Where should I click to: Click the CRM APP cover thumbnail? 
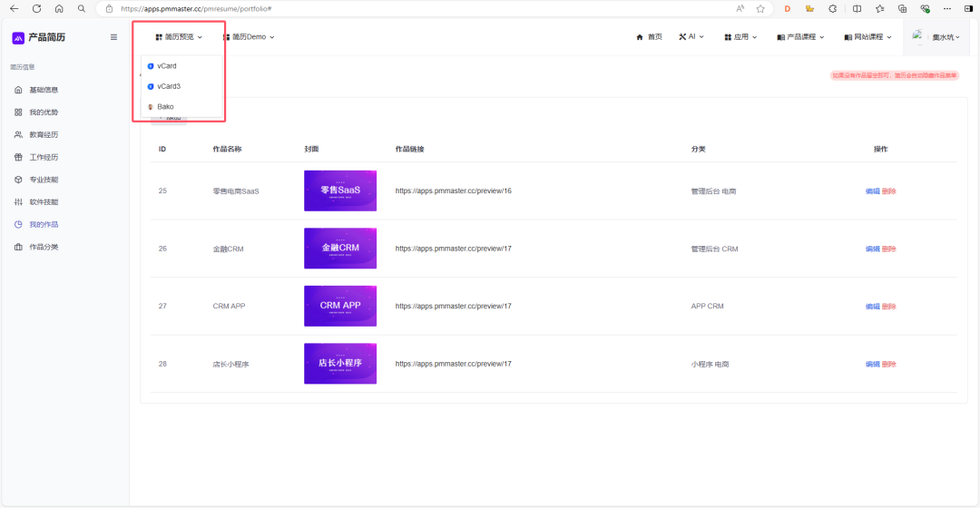pos(340,306)
